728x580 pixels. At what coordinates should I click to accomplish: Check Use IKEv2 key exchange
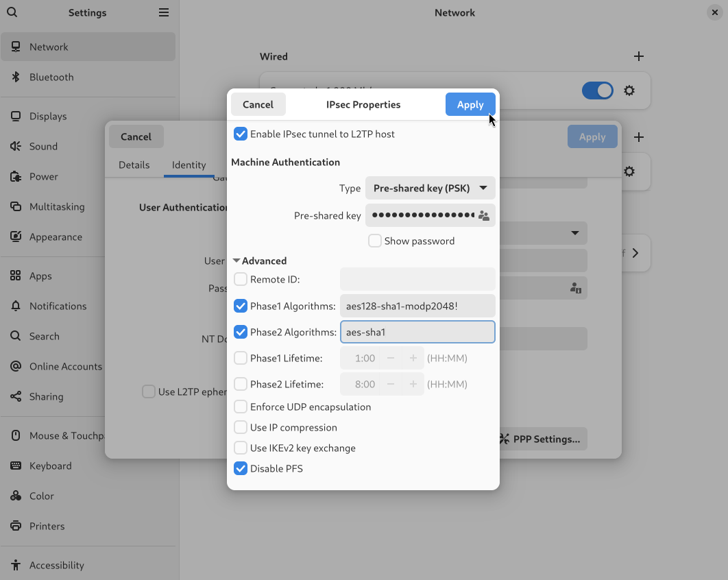pos(241,448)
